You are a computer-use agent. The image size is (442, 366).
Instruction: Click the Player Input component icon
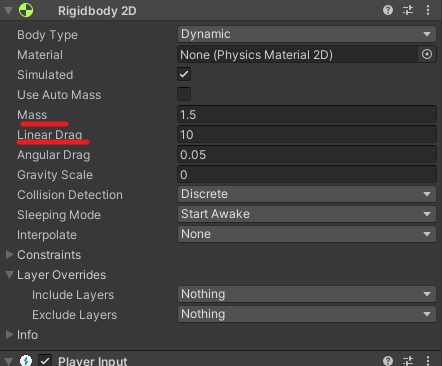(x=26, y=360)
